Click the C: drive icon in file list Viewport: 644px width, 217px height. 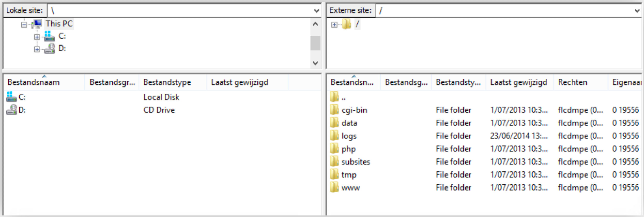pyautogui.click(x=11, y=97)
